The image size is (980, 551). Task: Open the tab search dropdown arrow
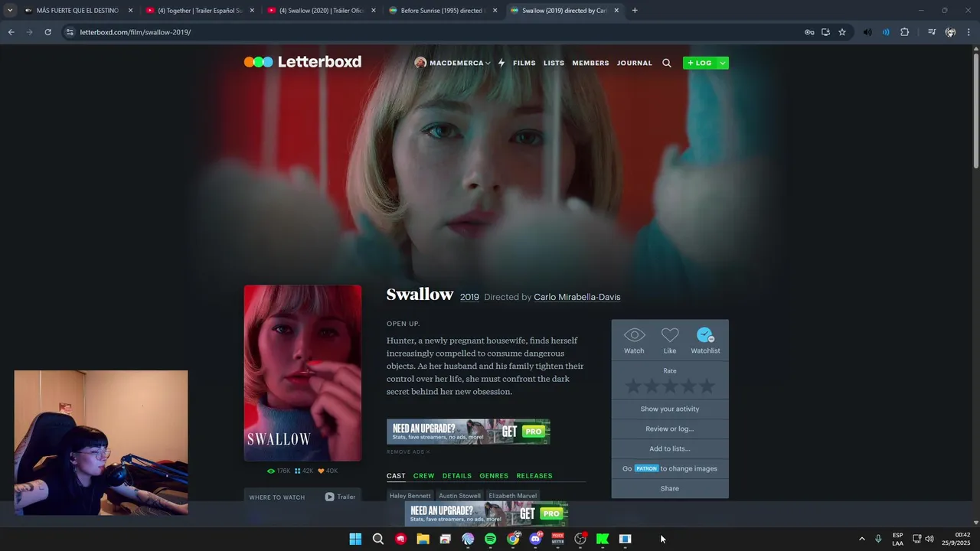click(x=10, y=11)
